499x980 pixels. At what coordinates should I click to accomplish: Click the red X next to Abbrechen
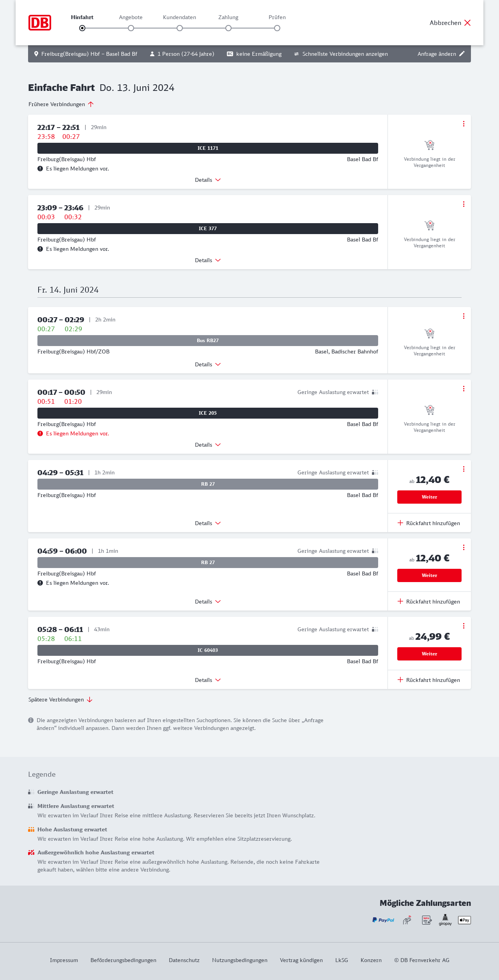467,23
